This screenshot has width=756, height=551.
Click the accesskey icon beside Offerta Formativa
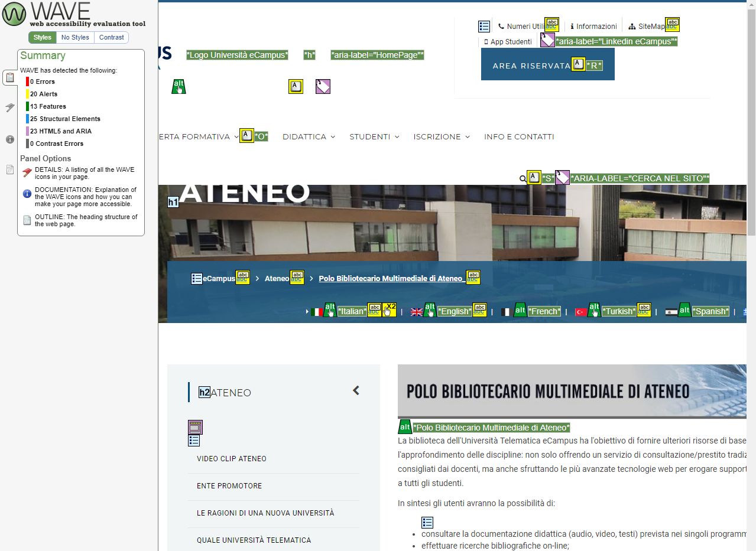[x=246, y=135]
